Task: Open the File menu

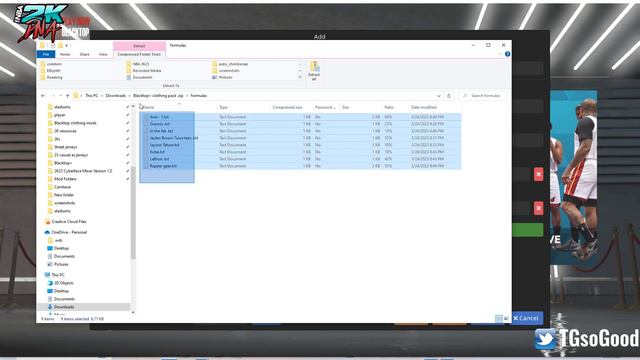Action: pos(46,54)
